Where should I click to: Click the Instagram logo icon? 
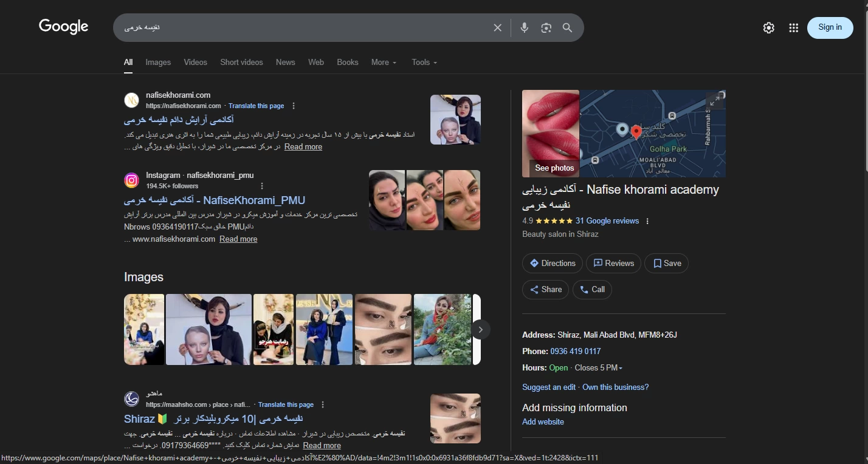click(x=132, y=180)
